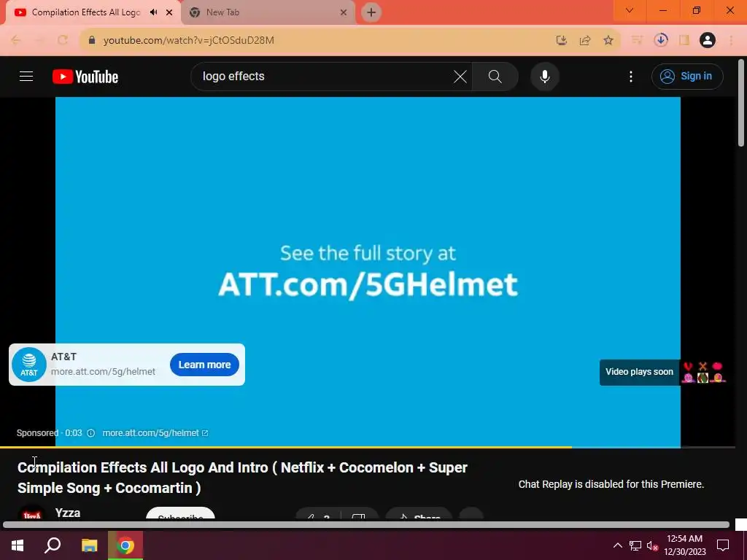The image size is (747, 560).
Task: Expand the tab search chevron
Action: tap(630, 10)
